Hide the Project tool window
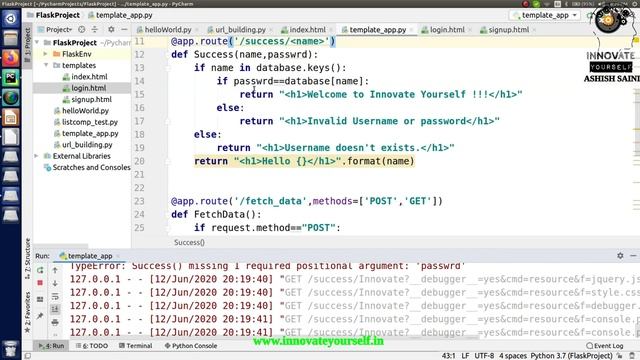Screen dimensions: 640x360 click(124, 29)
